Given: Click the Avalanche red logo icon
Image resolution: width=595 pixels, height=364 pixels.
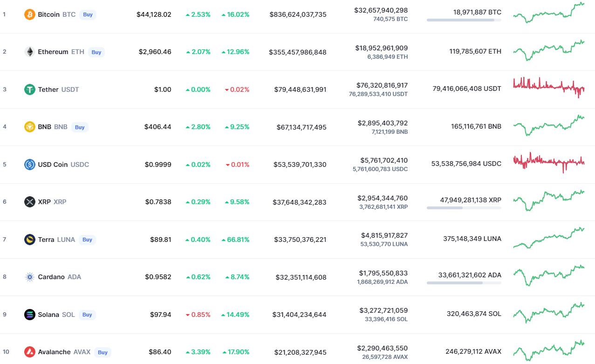Looking at the screenshot, I should click(x=30, y=352).
